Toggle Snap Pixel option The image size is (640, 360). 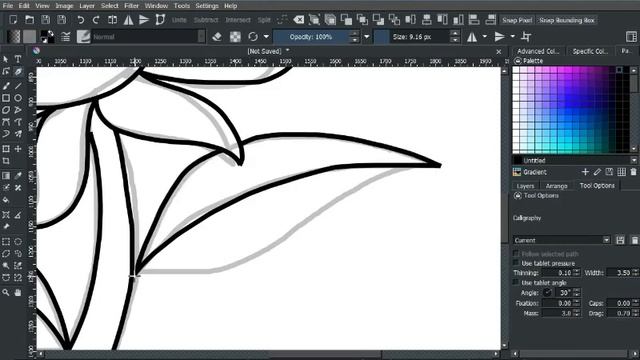pyautogui.click(x=517, y=20)
